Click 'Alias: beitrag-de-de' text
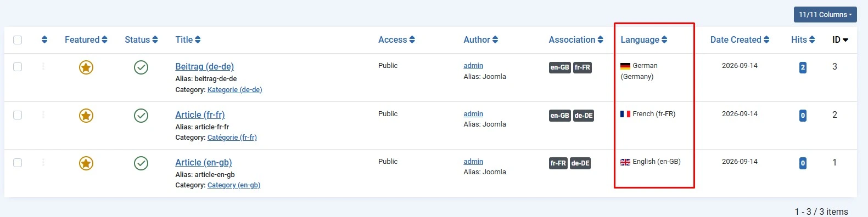The image size is (868, 217). pyautogui.click(x=206, y=79)
